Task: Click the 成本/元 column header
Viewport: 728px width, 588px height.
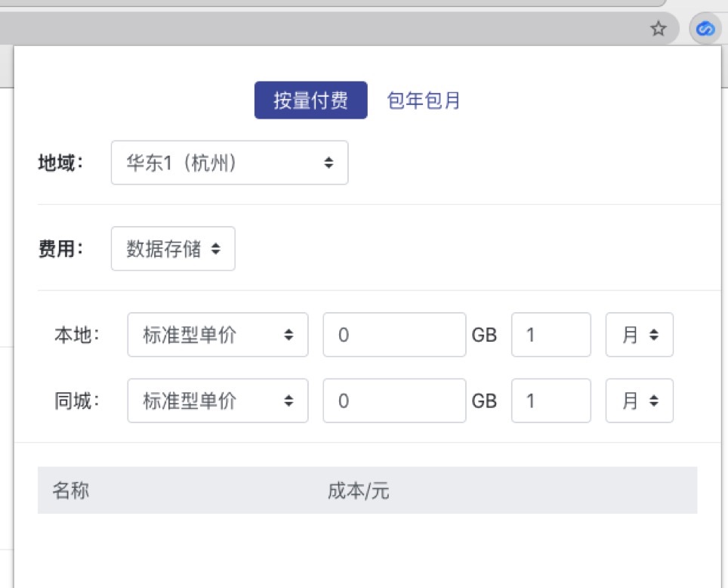Action: pos(359,491)
